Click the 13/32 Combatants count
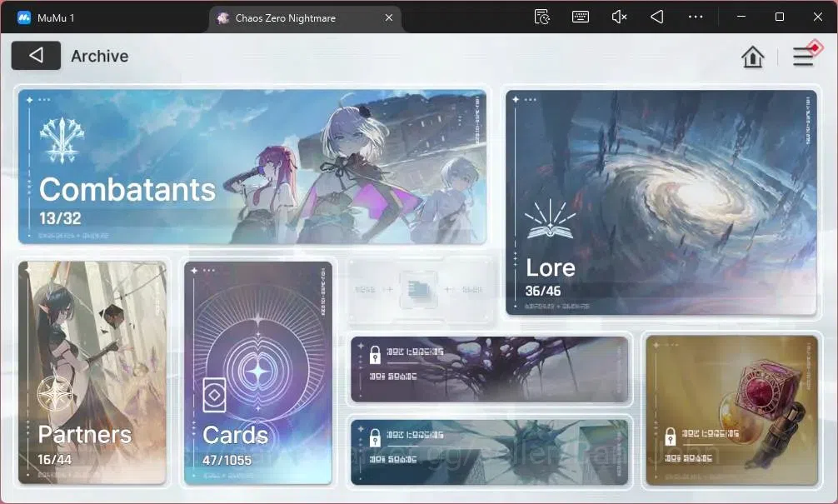838x504 pixels. (60, 218)
